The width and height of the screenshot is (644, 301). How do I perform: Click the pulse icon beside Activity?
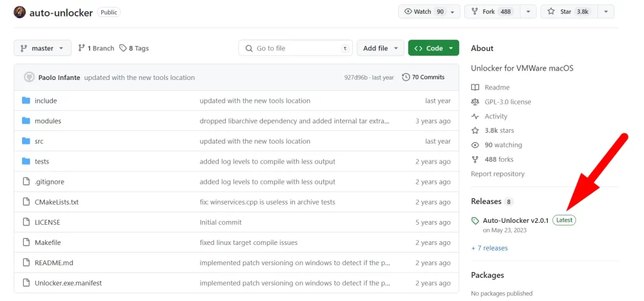pyautogui.click(x=475, y=116)
